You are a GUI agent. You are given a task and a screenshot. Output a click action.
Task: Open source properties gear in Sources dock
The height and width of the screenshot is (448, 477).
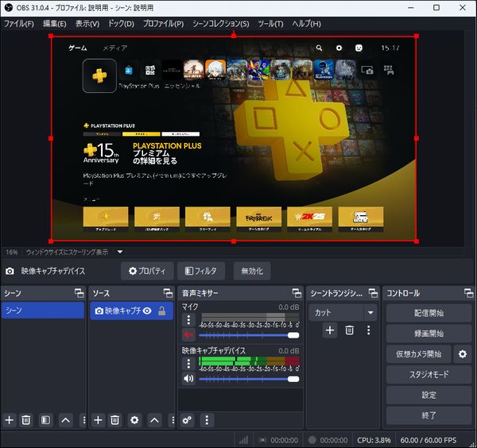click(x=134, y=420)
